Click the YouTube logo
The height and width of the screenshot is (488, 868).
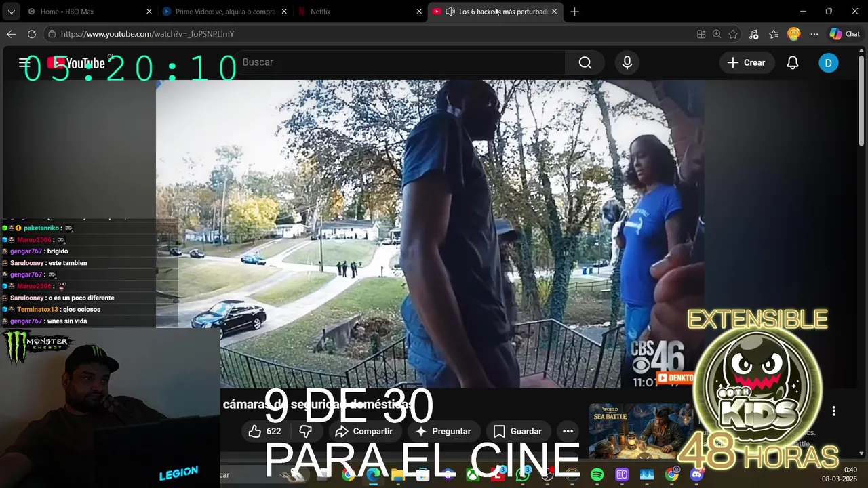77,63
